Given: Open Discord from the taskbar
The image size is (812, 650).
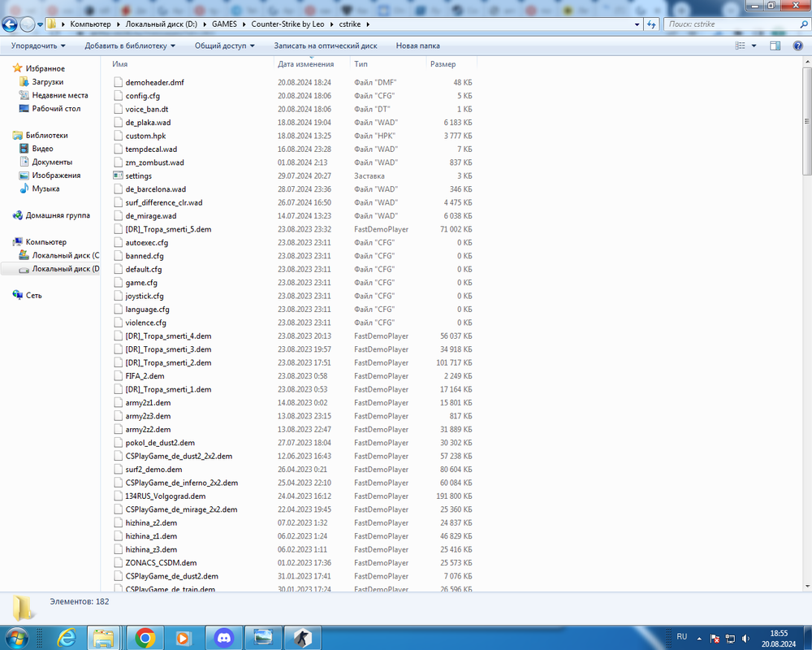Looking at the screenshot, I should pyautogui.click(x=224, y=638).
